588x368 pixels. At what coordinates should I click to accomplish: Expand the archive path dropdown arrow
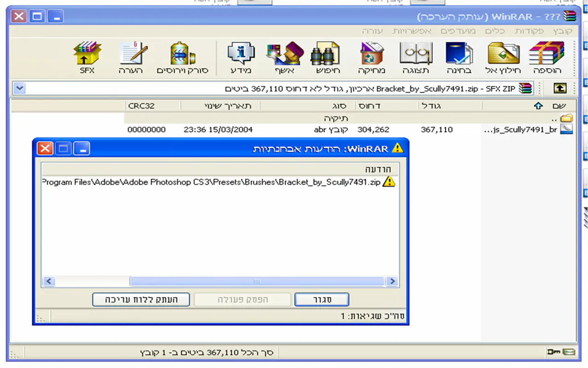click(19, 88)
